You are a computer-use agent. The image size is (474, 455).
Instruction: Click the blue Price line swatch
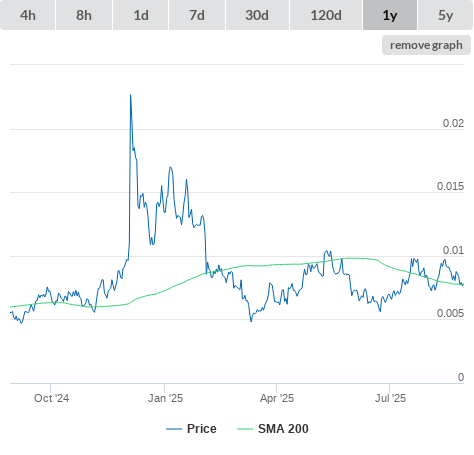click(174, 429)
